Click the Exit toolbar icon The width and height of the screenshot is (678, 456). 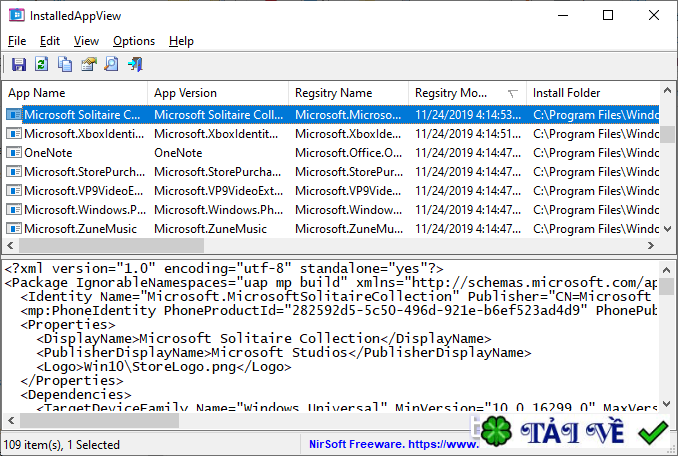135,64
